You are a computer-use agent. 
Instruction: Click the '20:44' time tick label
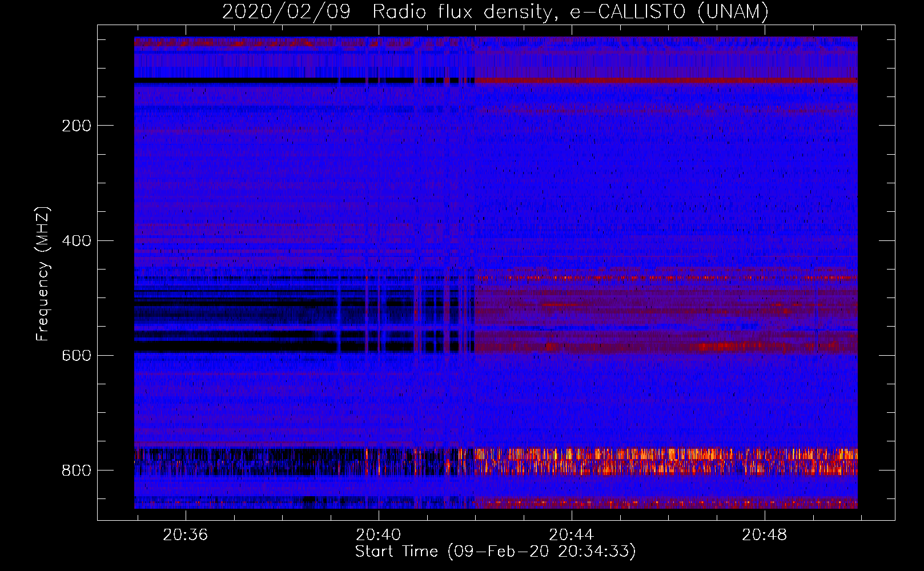click(x=572, y=535)
